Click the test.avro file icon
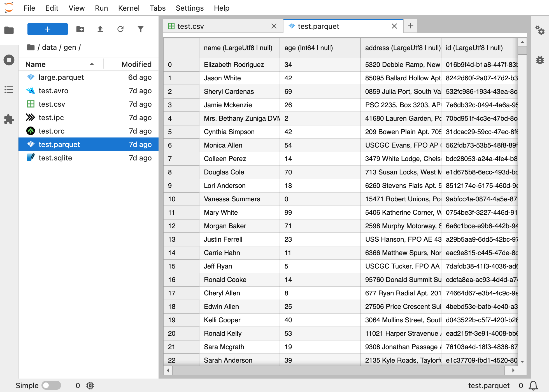 [31, 90]
